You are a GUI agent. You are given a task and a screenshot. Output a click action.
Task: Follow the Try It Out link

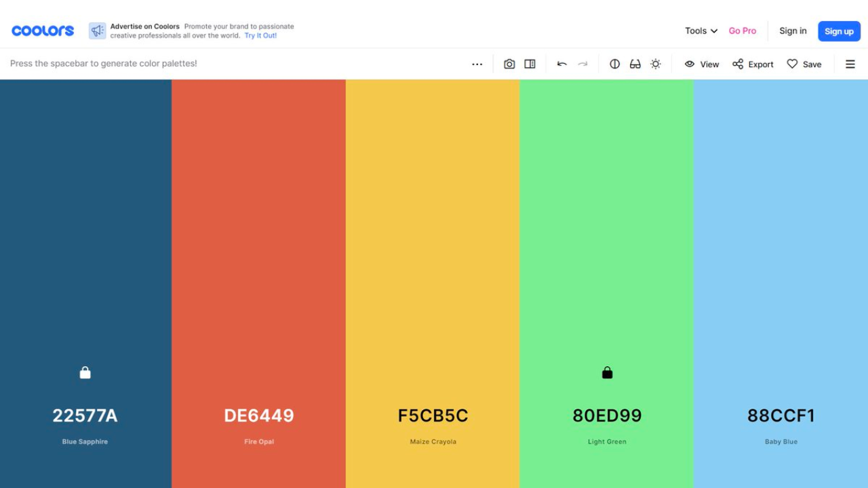click(260, 35)
